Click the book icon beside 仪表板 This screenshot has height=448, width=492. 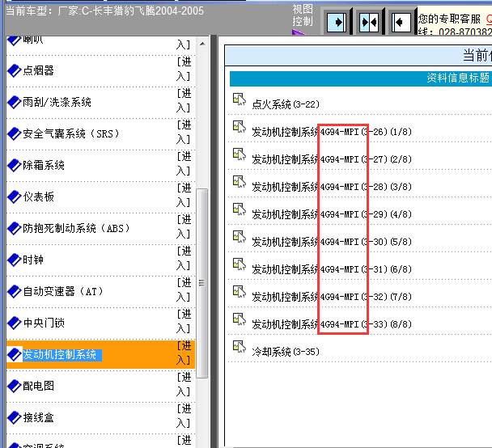(14, 197)
